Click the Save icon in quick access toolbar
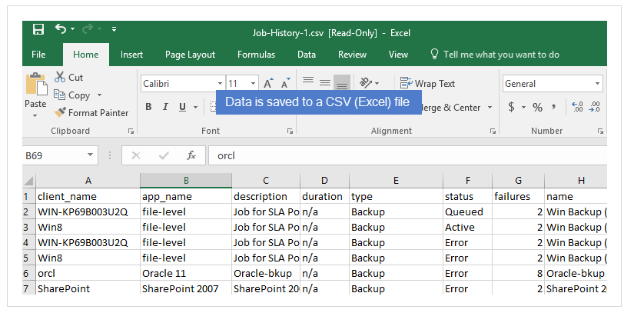This screenshot has height=323, width=644. [38, 29]
